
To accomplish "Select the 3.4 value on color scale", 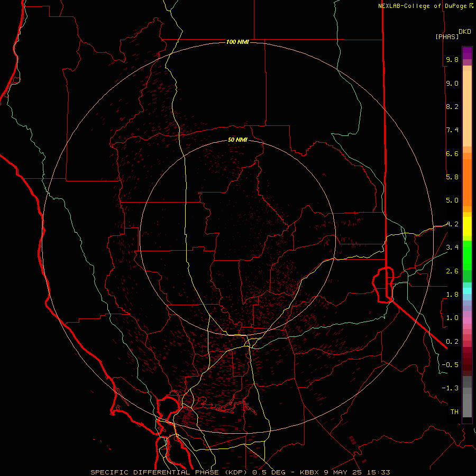I will point(452,248).
